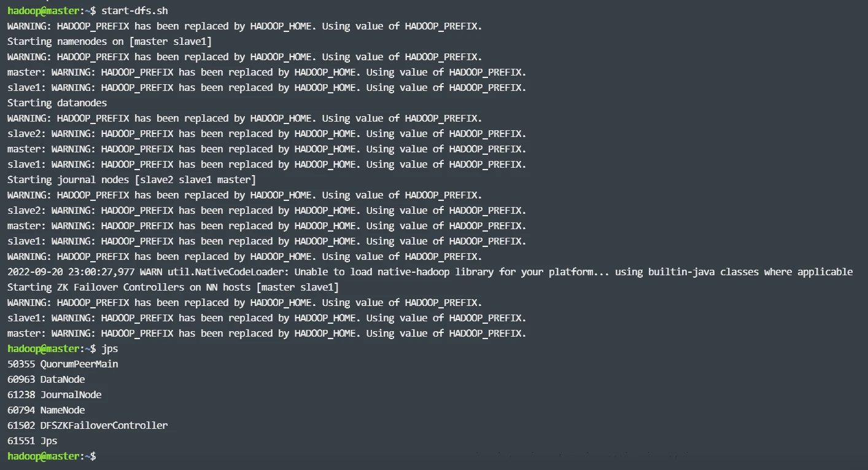Click the start-dfs.sh command text
868x470 pixels.
pyautogui.click(x=134, y=11)
